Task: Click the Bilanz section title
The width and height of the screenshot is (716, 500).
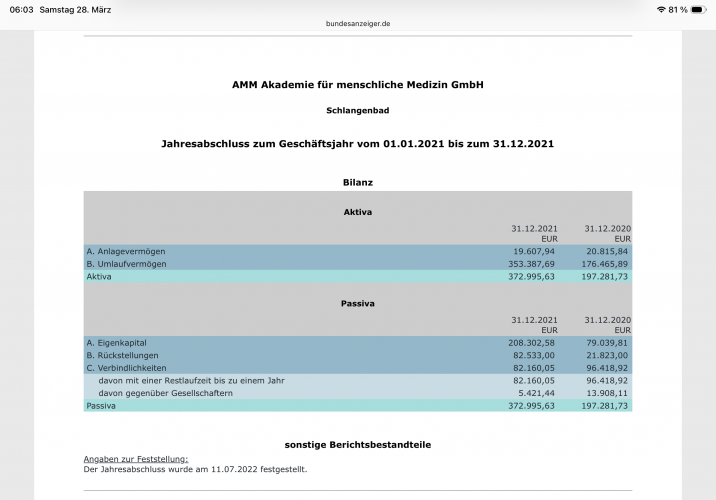Action: (357, 182)
